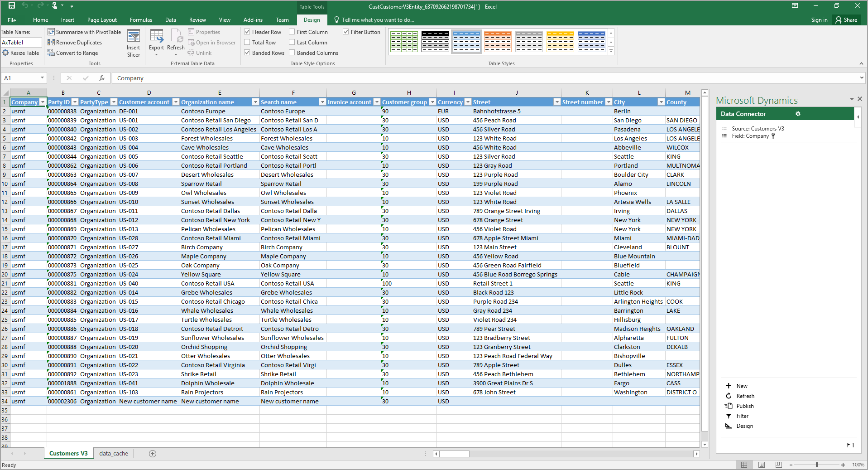The height and width of the screenshot is (470, 868).
Task: Open the Customer account filter dropdown
Action: click(176, 102)
